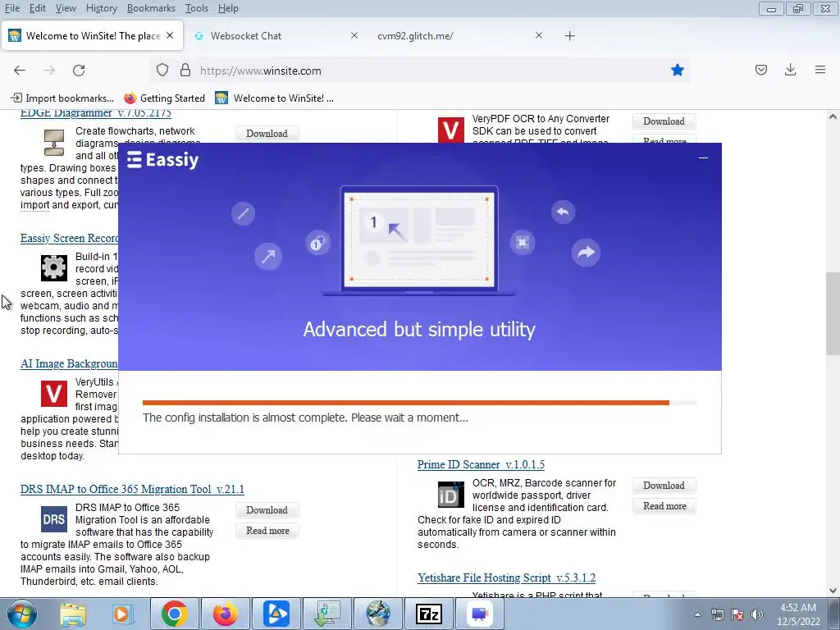This screenshot has width=840, height=630.
Task: Click Download button for VeryPDF OCR
Action: (664, 121)
